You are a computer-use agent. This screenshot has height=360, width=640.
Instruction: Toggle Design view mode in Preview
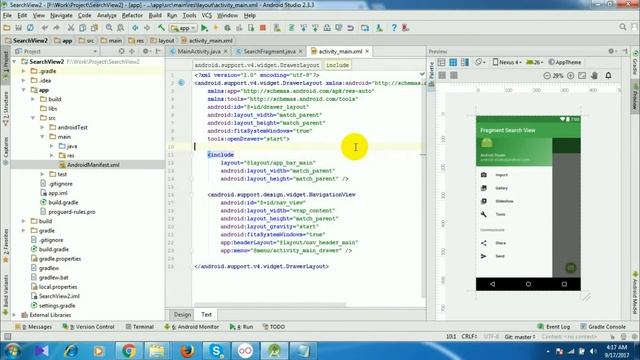[442, 62]
